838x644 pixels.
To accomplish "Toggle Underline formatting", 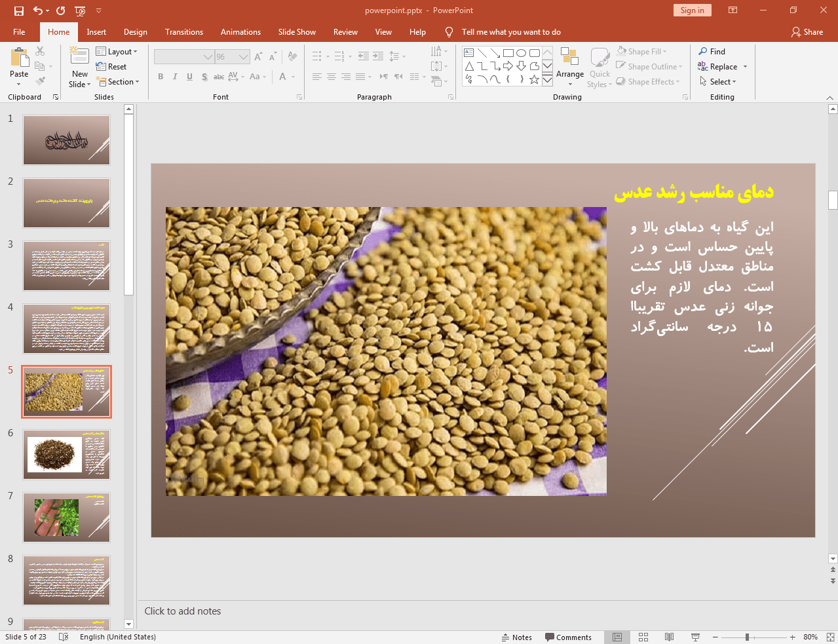I will click(x=189, y=77).
